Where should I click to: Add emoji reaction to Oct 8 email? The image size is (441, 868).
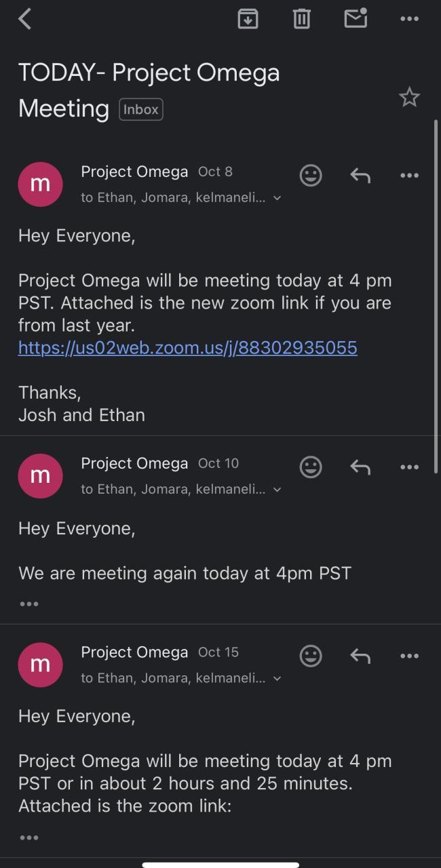311,176
